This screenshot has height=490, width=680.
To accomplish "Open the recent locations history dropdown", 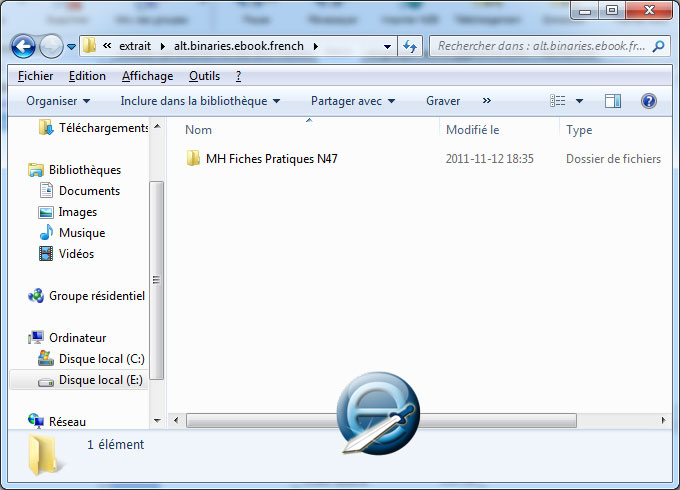I will (72, 46).
